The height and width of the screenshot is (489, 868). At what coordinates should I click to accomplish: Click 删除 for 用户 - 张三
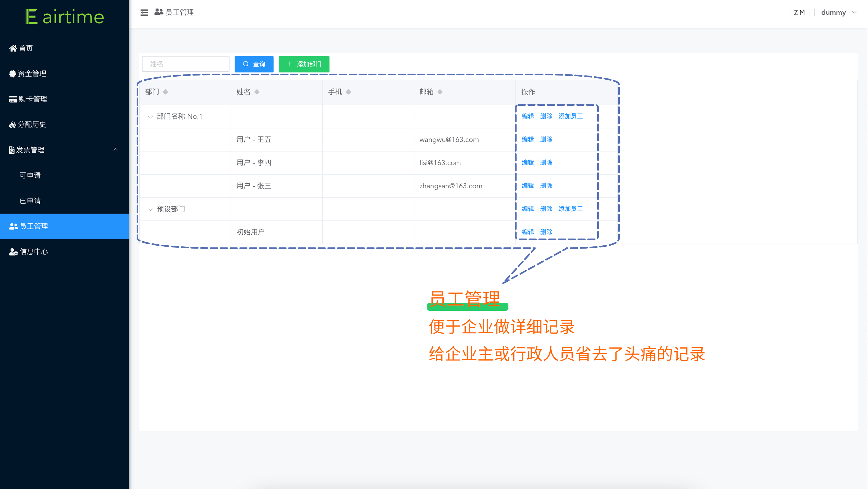[546, 186]
